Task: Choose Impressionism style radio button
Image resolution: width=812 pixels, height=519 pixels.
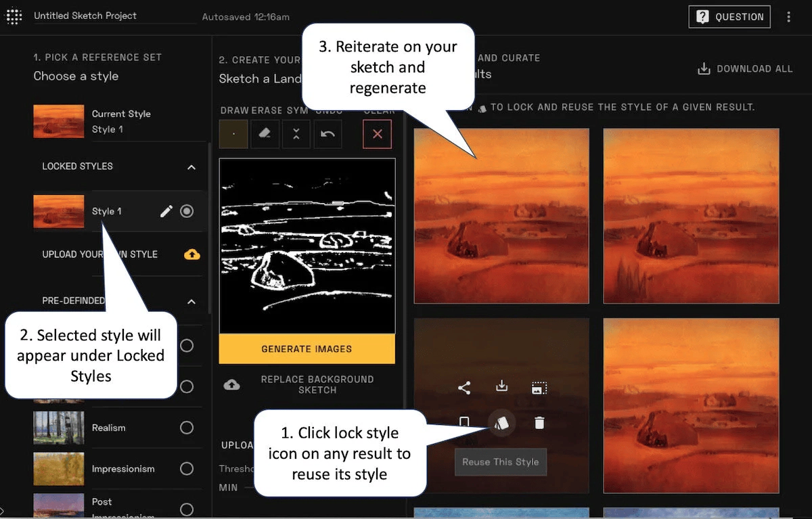Action: point(187,468)
